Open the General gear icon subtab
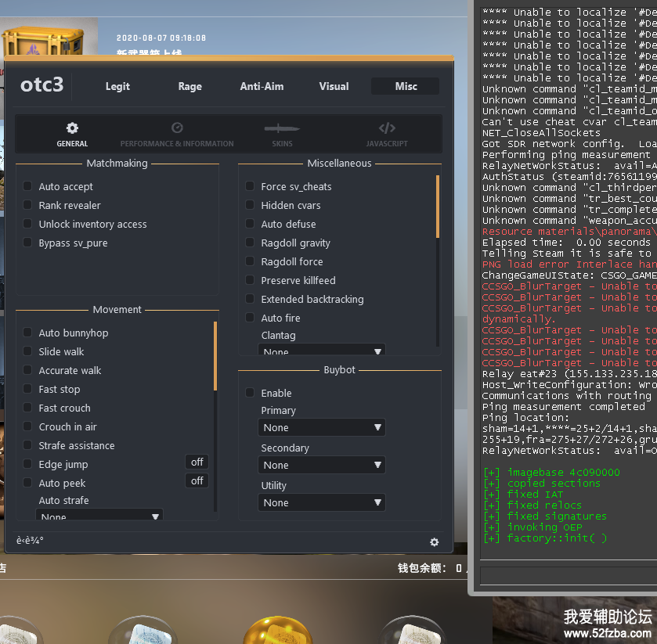This screenshot has width=657, height=644. tap(72, 128)
